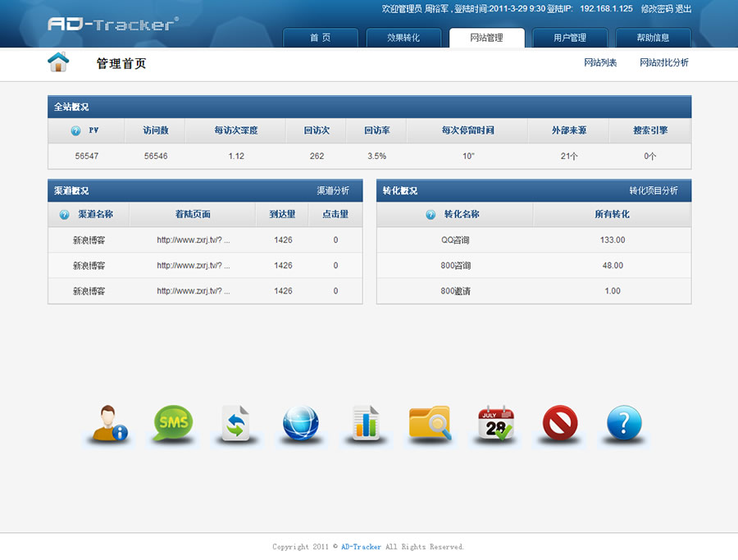The image size is (738, 560).
Task: Open the 网站对比分析 link
Action: tap(664, 62)
